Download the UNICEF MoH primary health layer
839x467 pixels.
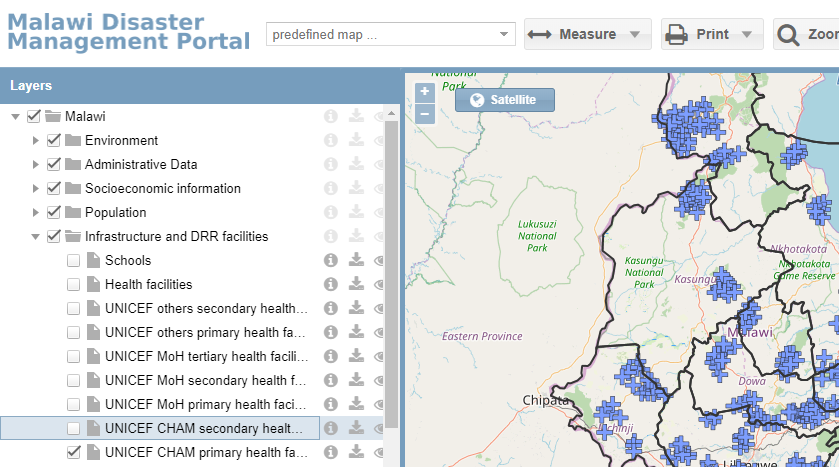(356, 404)
